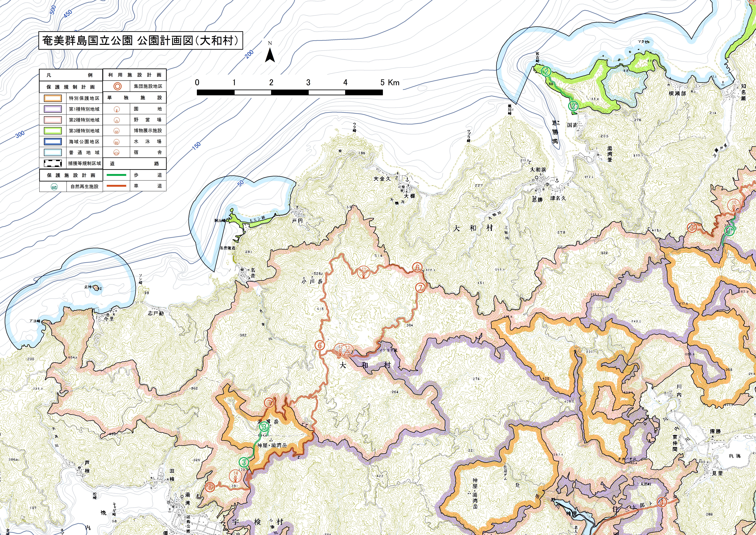Click the 津名久 place label
The height and width of the screenshot is (535, 756).
[558, 198]
